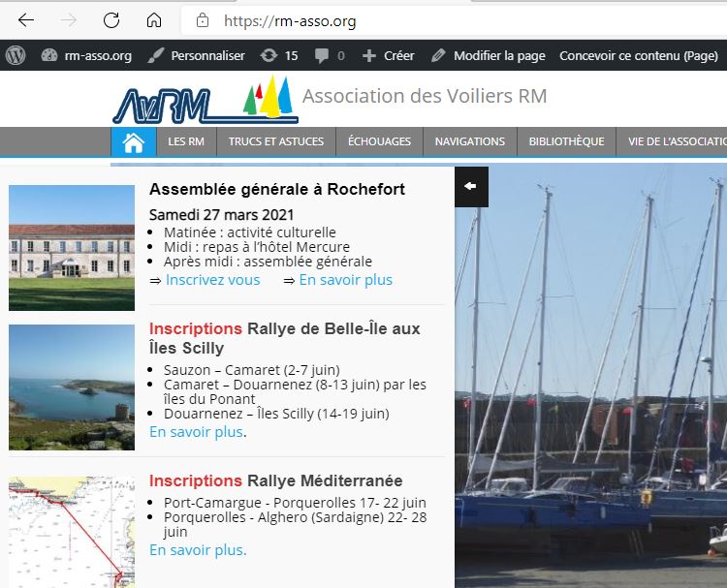The image size is (727, 588).
Task: Click Concevoir ce contenu (Page)
Action: (x=639, y=55)
